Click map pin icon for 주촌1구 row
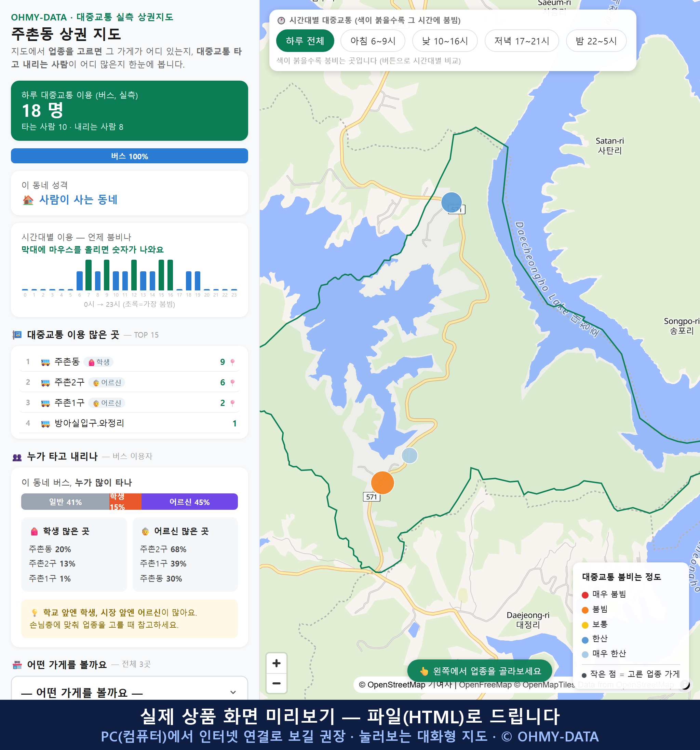Image resolution: width=700 pixels, height=750 pixels. pyautogui.click(x=232, y=403)
